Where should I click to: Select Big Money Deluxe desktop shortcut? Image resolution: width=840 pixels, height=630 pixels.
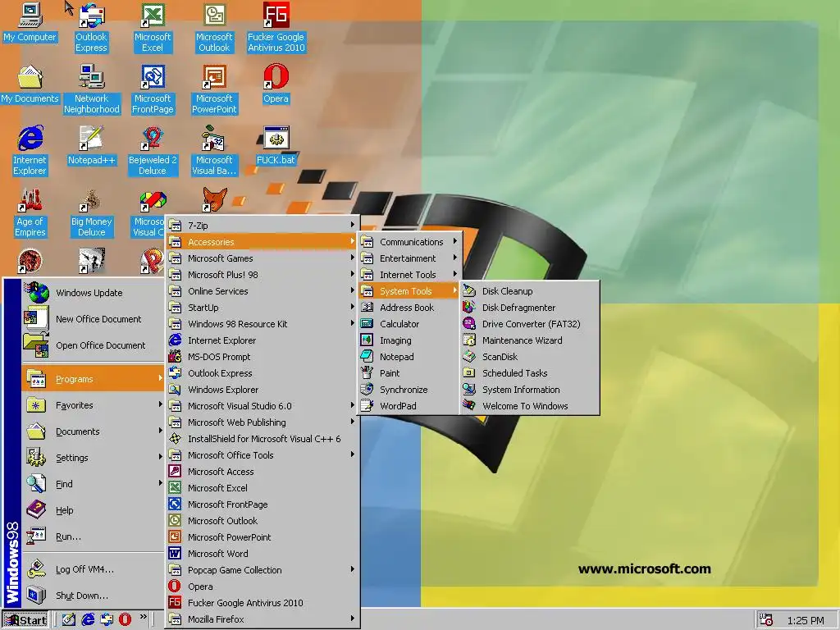(x=92, y=212)
